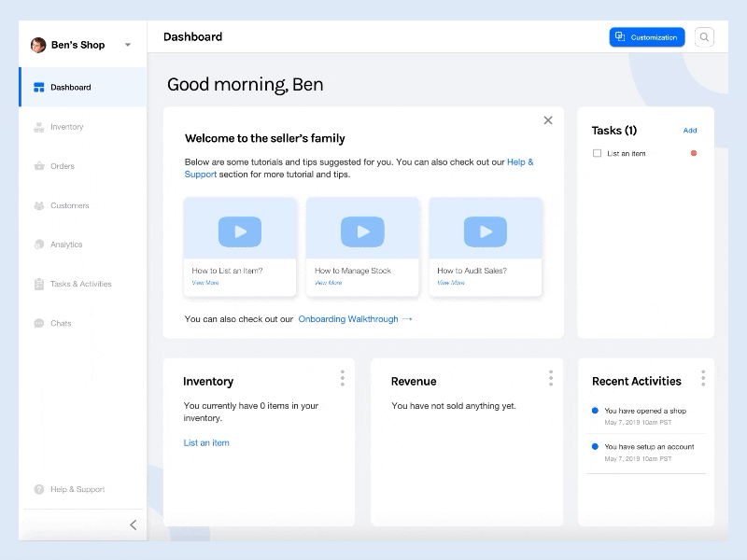Play the How to Manage Stock video
Screen dimensions: 747x560
point(362,231)
